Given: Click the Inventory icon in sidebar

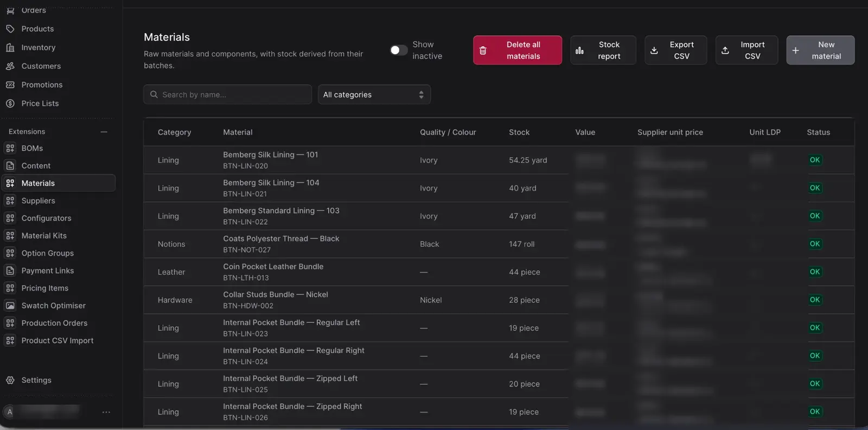Looking at the screenshot, I should pos(10,48).
